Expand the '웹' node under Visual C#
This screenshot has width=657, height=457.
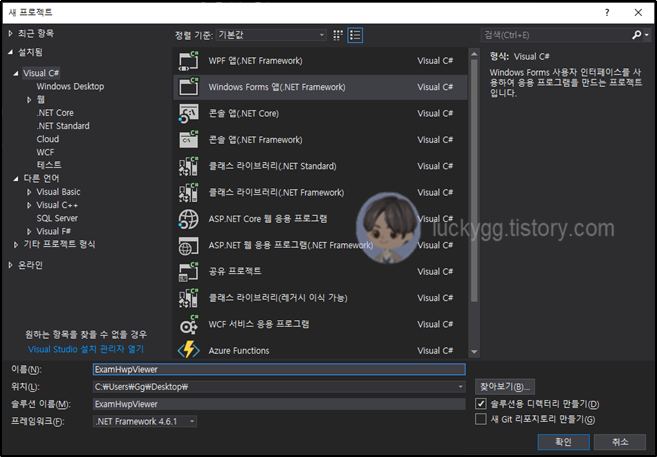(x=29, y=100)
